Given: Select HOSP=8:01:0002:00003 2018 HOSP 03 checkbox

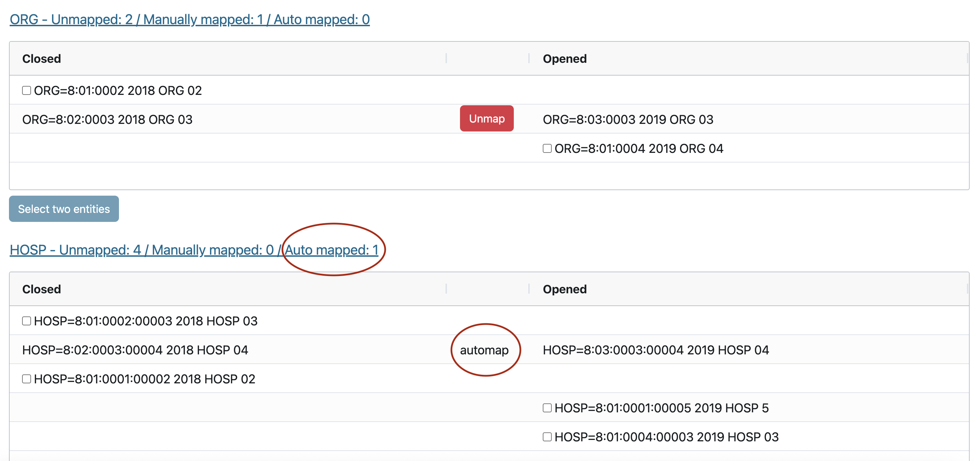Looking at the screenshot, I should tap(26, 321).
